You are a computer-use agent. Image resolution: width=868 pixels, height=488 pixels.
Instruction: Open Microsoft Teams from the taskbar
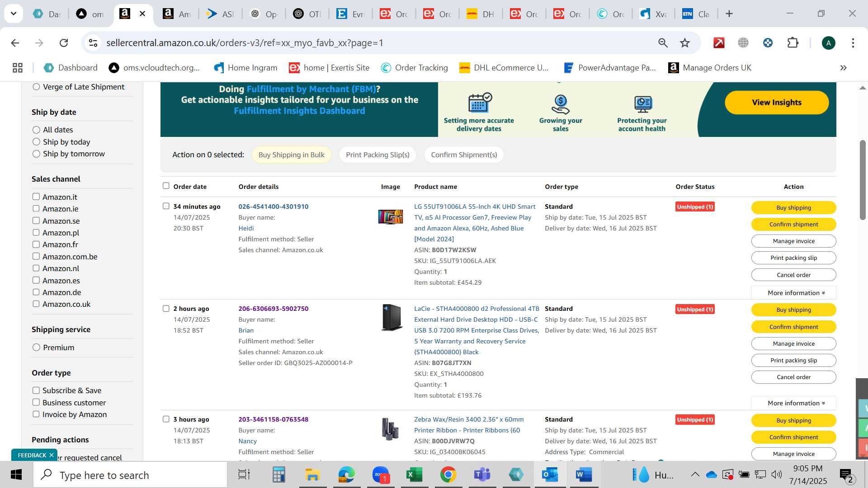coord(482,475)
